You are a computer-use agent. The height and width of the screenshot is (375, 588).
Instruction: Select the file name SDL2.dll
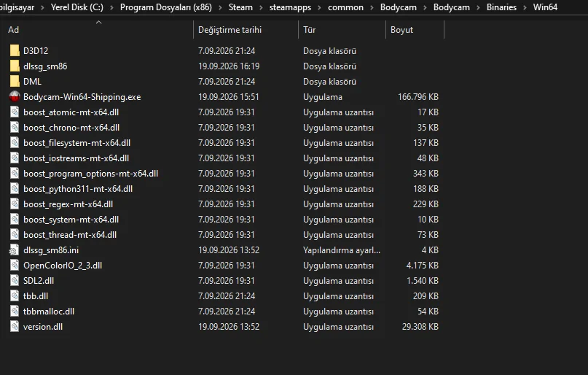pyautogui.click(x=39, y=281)
